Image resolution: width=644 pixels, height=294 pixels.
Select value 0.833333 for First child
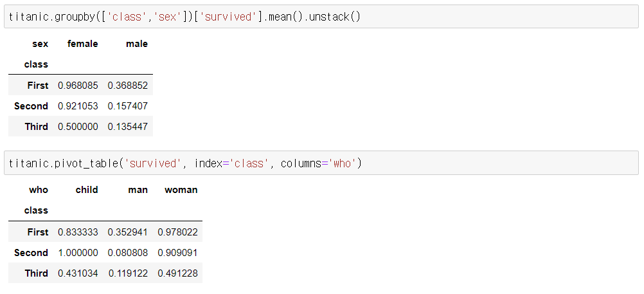click(x=78, y=232)
